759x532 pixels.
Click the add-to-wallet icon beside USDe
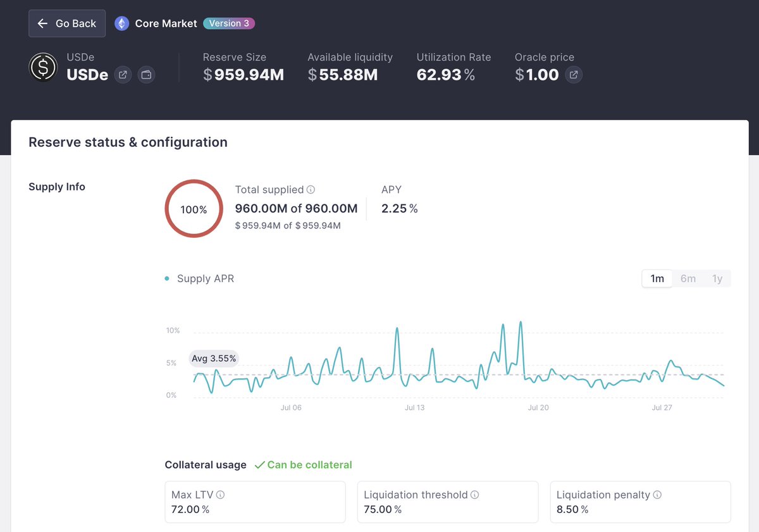coord(147,75)
